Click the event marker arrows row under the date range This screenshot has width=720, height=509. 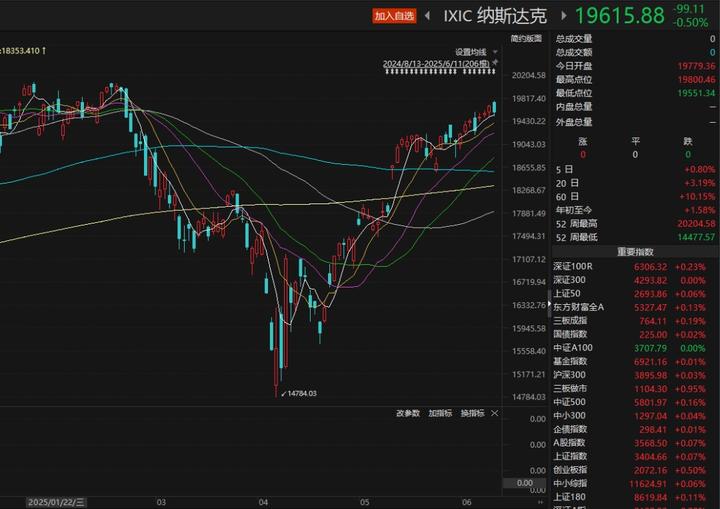(x=440, y=72)
